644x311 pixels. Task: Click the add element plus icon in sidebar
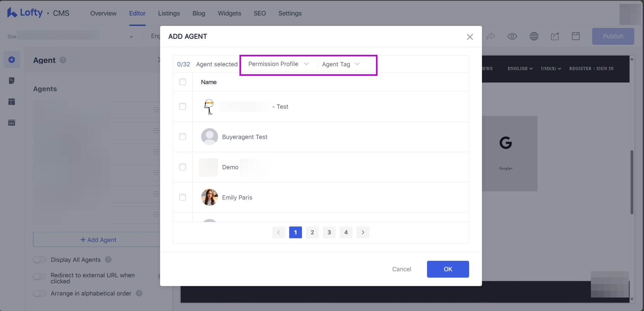(12, 60)
